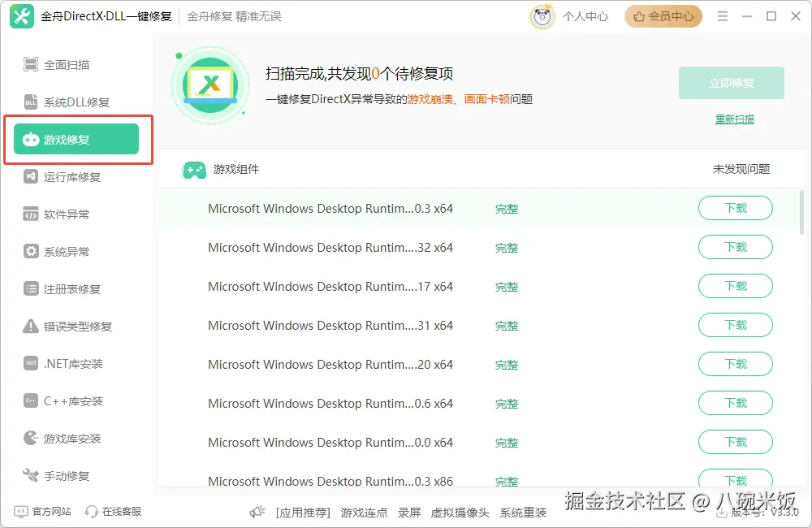This screenshot has width=812, height=528.
Task: Click the [应用推荐] label
Action: [303, 513]
